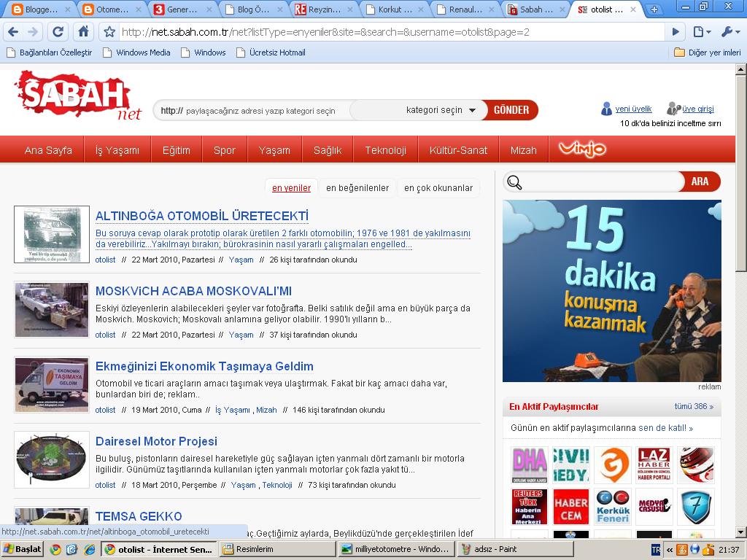This screenshot has width=747, height=560.
Task: Click the go arrow beside the address bar
Action: (x=676, y=32)
